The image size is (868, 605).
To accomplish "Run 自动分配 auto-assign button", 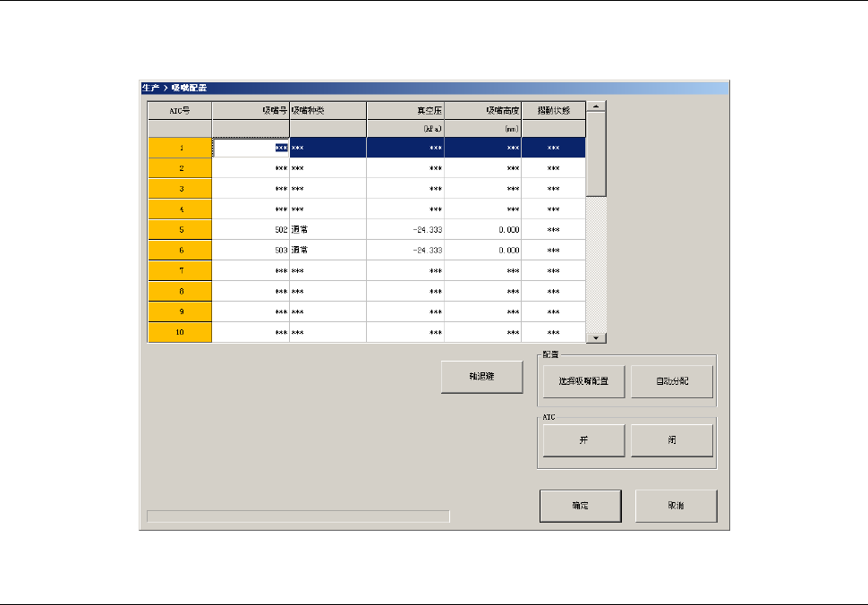I will [671, 381].
